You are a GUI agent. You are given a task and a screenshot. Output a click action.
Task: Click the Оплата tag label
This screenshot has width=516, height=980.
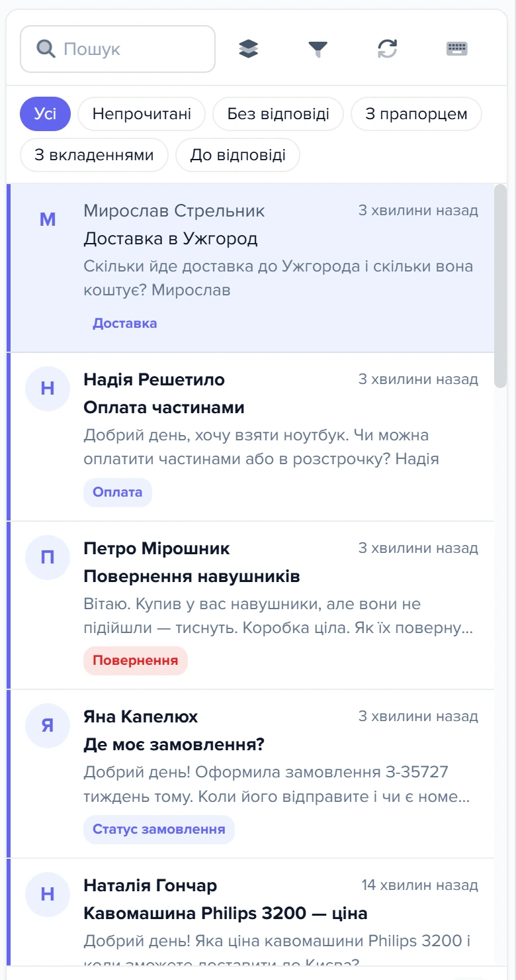coord(118,493)
